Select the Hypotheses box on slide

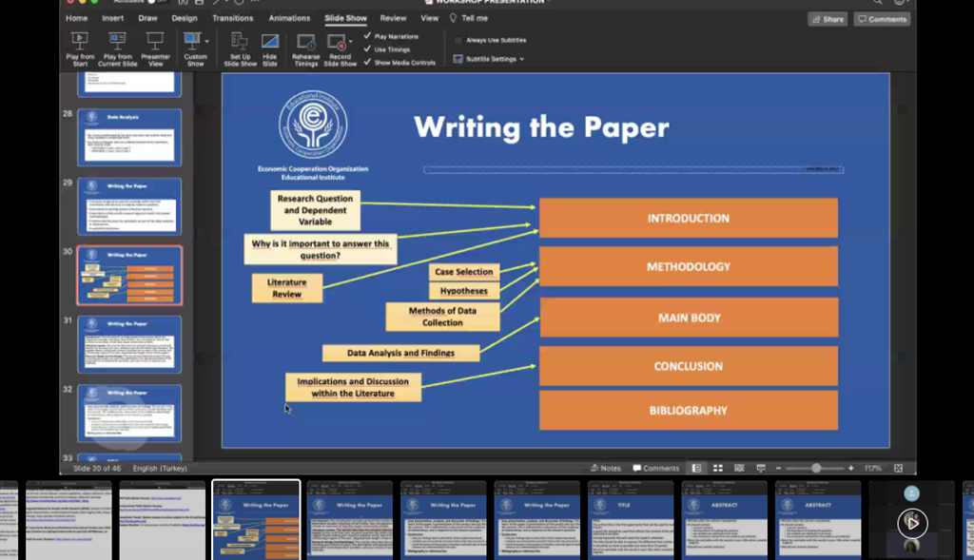tap(464, 291)
